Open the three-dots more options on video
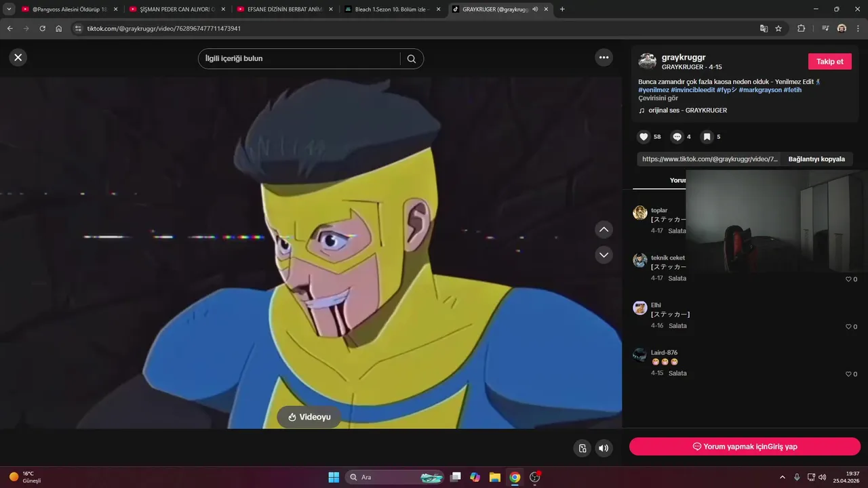Viewport: 868px width, 488px height. click(x=604, y=58)
